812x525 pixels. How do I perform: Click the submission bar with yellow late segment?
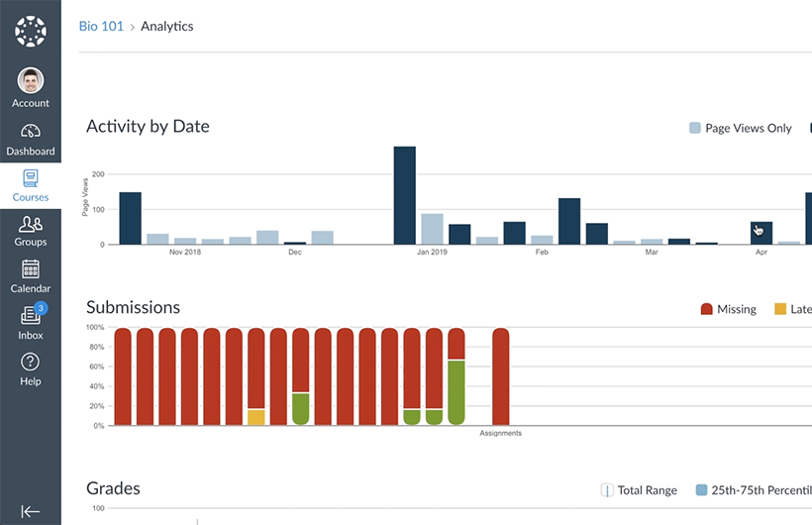[x=256, y=376]
